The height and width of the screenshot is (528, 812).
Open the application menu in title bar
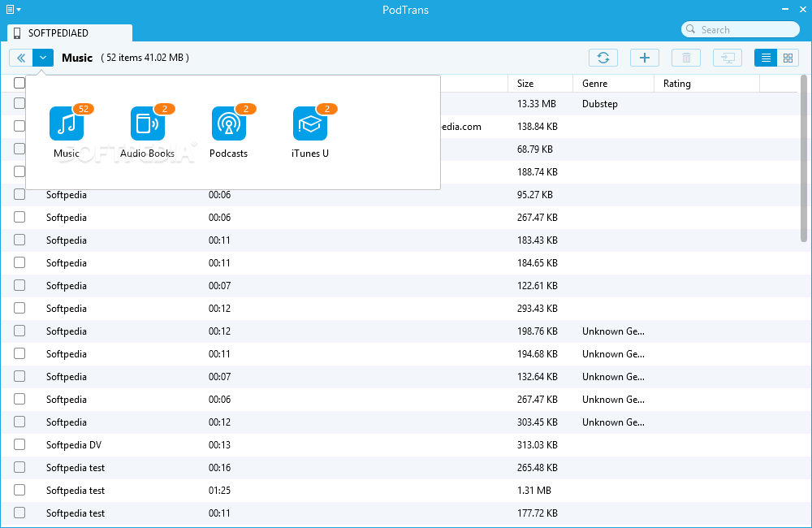point(14,9)
